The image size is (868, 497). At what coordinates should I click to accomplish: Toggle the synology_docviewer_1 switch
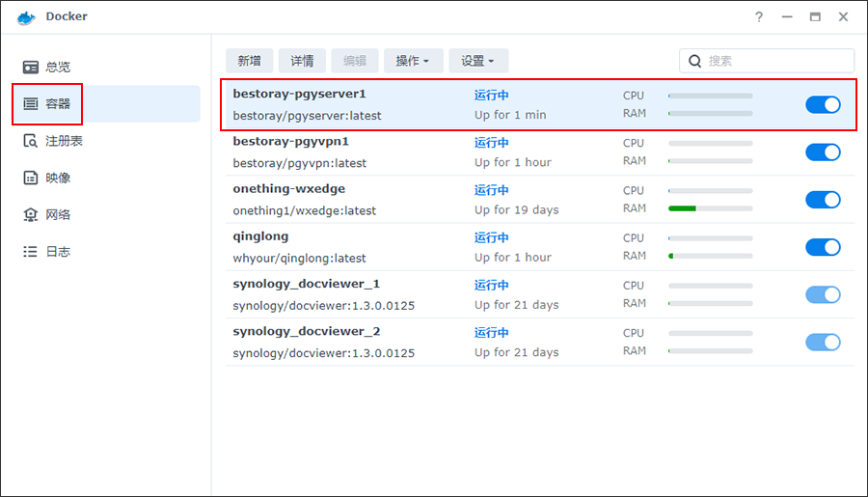click(x=823, y=294)
